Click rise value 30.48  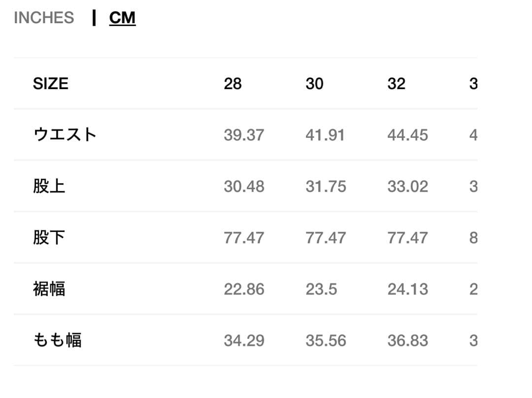pos(244,187)
